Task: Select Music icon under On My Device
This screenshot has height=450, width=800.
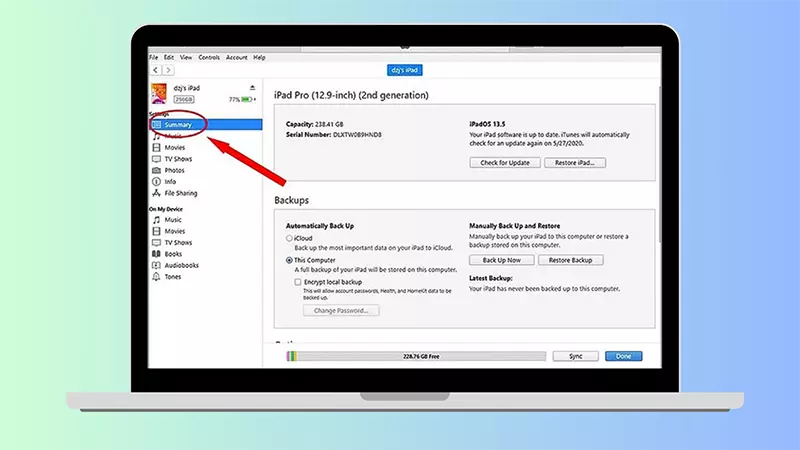Action: click(x=157, y=220)
